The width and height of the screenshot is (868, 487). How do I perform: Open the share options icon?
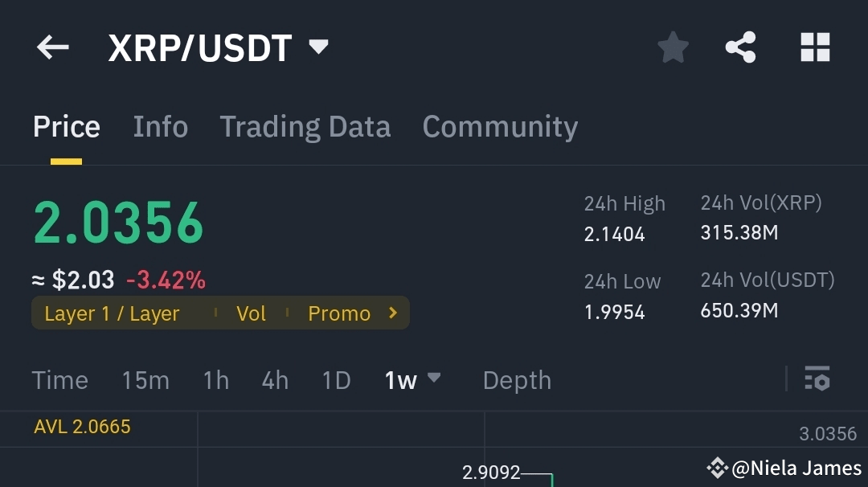click(739, 47)
